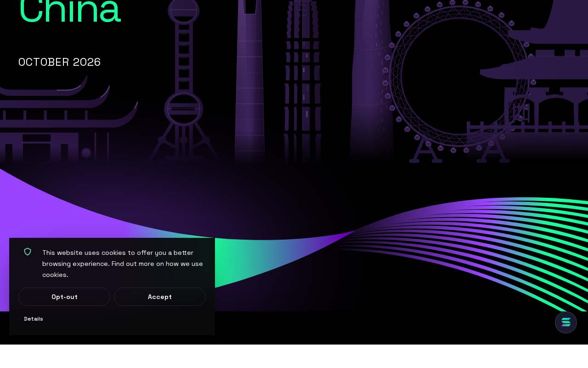Open cookie Details link
Screen dimensions: 588x368
(x=34, y=319)
